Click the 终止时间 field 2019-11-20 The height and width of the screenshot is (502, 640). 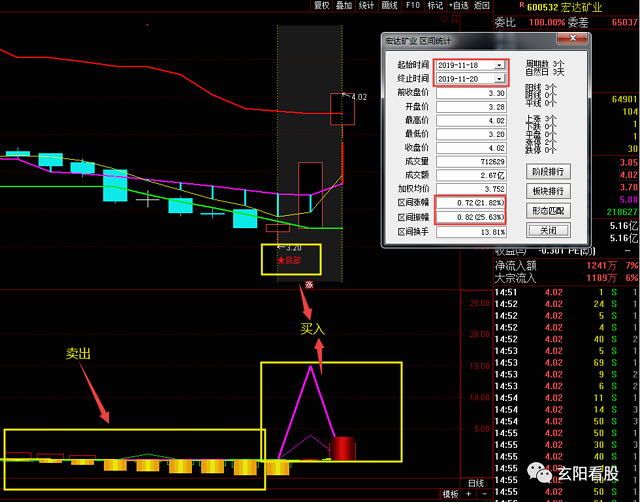471,79
